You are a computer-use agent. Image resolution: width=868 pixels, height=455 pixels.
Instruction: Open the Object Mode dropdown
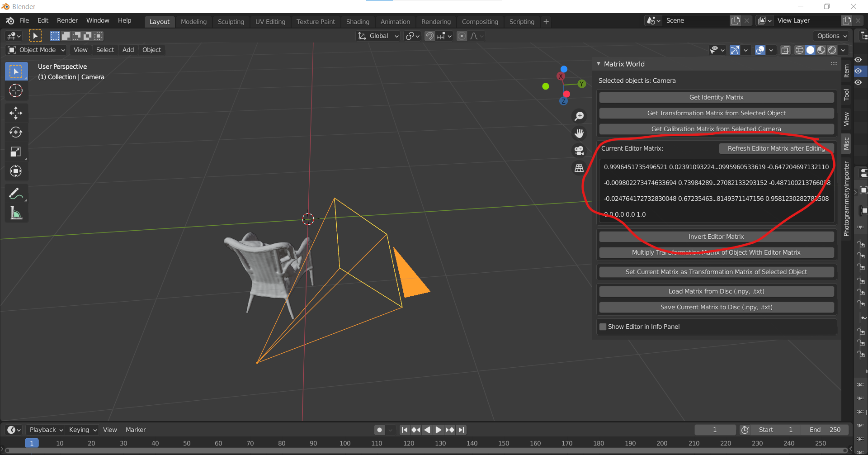click(36, 50)
